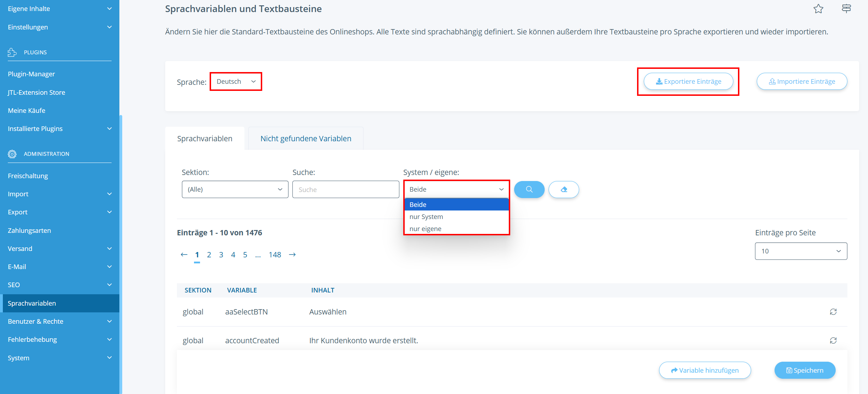
Task: Click the magnifier search button
Action: click(529, 190)
